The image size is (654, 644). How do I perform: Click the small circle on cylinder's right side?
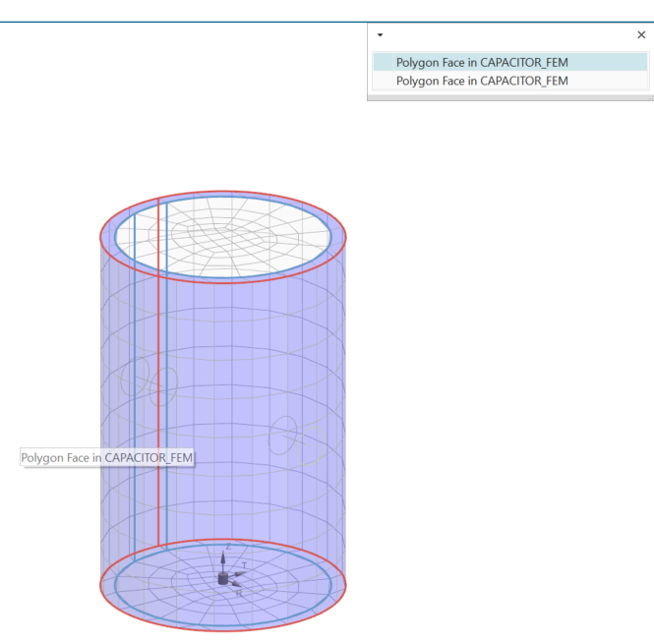pyautogui.click(x=284, y=433)
